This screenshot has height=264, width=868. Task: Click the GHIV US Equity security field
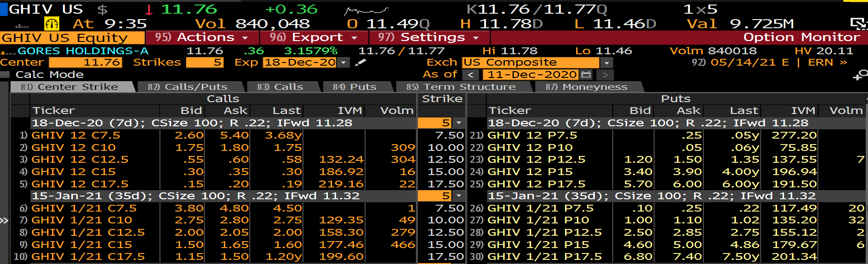72,37
